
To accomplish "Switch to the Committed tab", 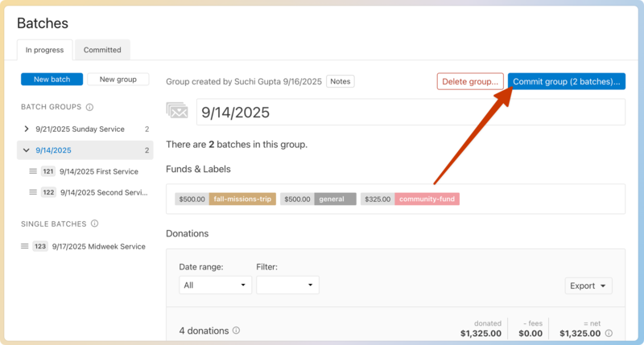I will coord(102,50).
